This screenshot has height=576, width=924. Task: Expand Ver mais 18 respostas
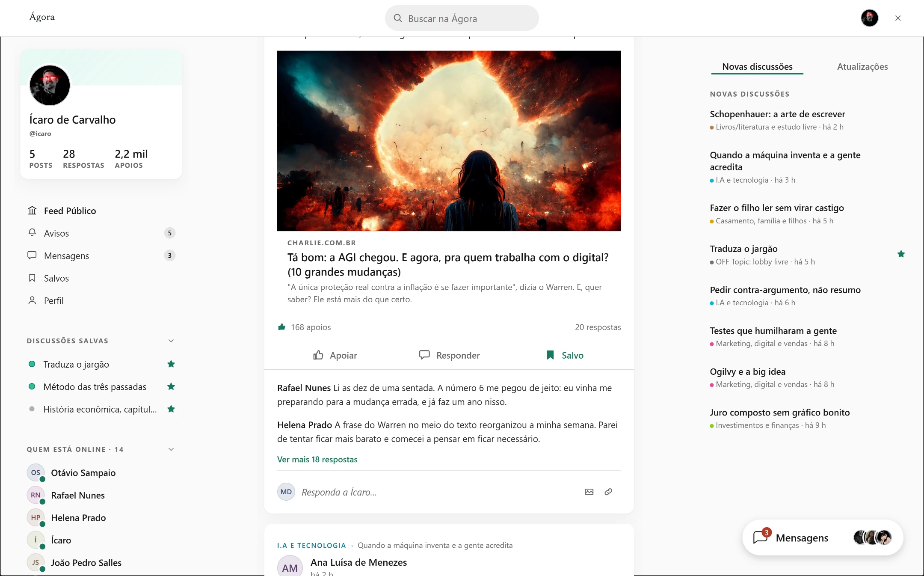click(317, 459)
